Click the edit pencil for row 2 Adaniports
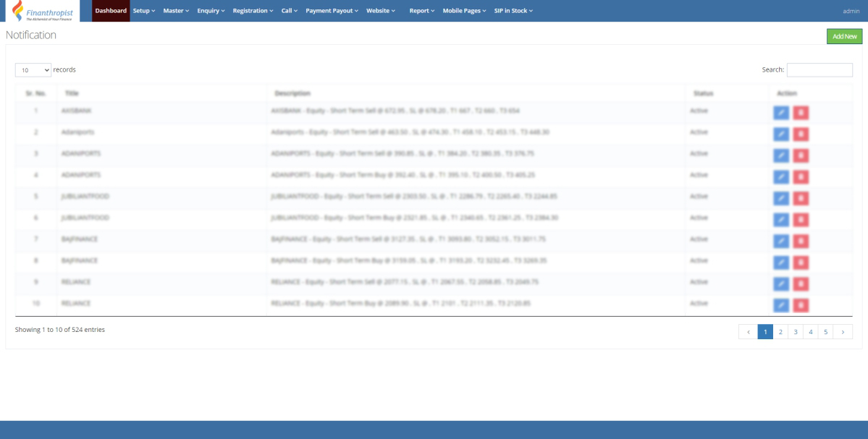This screenshot has height=439, width=868. [781, 134]
